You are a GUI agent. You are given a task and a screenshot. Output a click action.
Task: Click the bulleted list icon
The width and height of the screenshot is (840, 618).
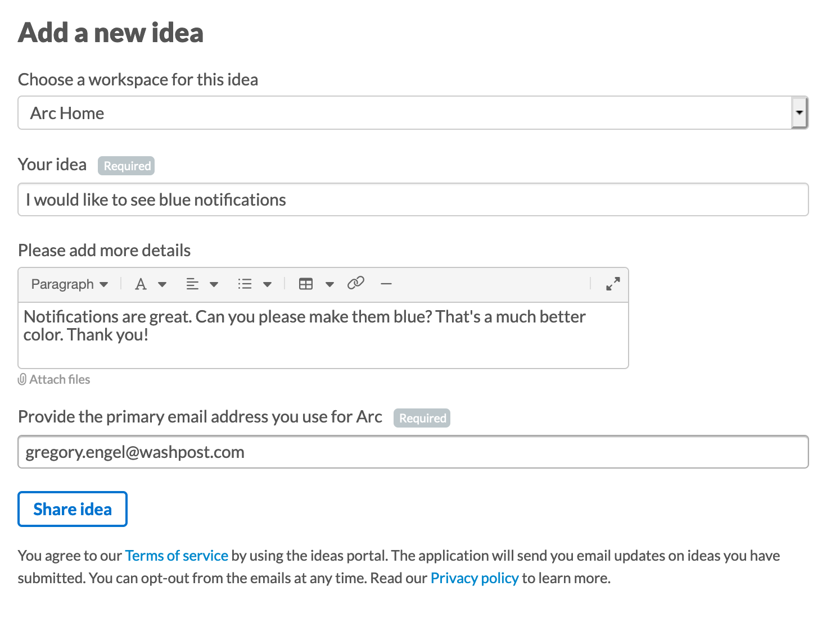click(x=245, y=284)
